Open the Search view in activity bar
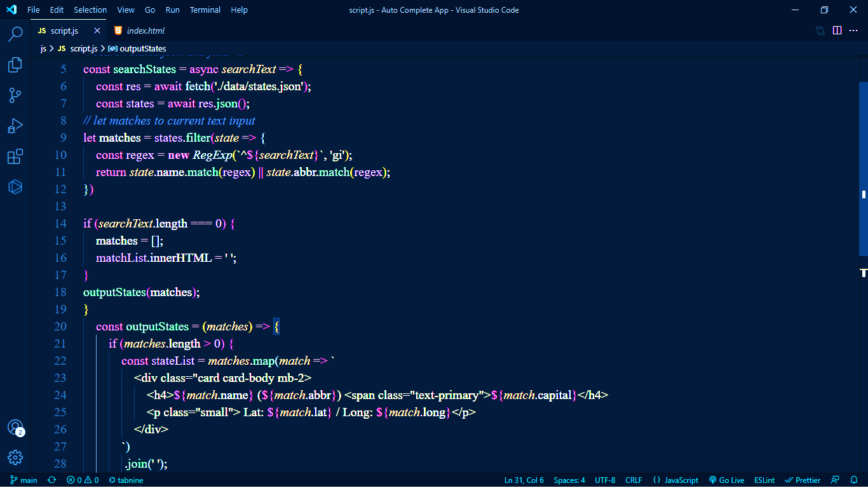The image size is (868, 488). click(x=15, y=34)
